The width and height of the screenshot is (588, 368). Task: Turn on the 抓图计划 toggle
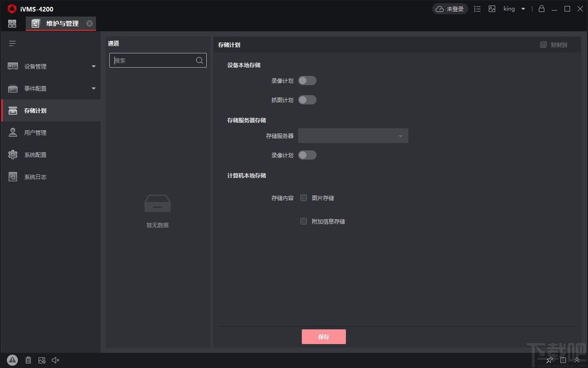[x=307, y=100]
